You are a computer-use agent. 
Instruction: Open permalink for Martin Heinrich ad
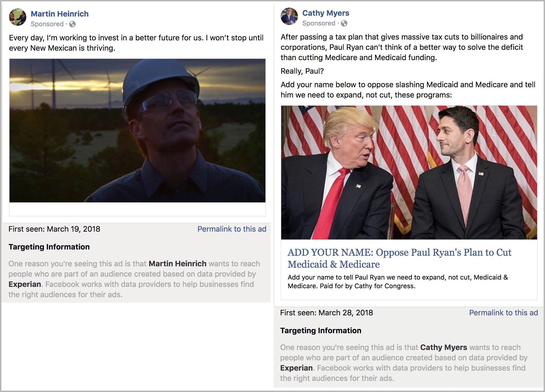pos(232,229)
